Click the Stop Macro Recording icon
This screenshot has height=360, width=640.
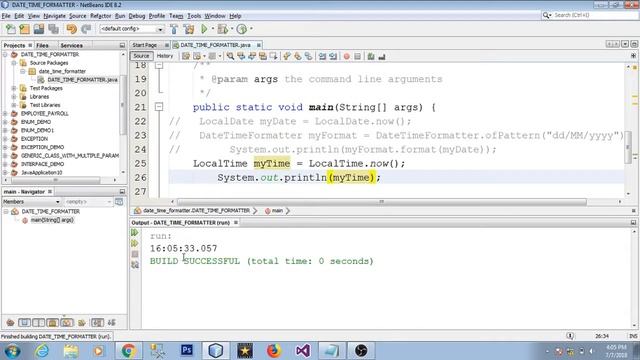[358, 56]
